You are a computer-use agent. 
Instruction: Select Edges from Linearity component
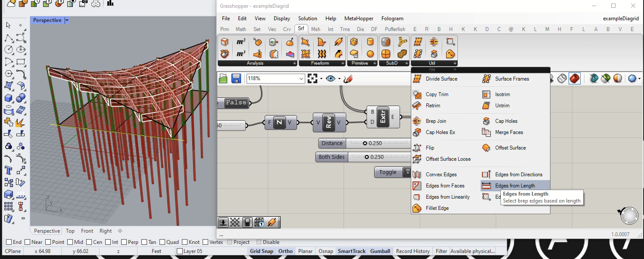441,197
